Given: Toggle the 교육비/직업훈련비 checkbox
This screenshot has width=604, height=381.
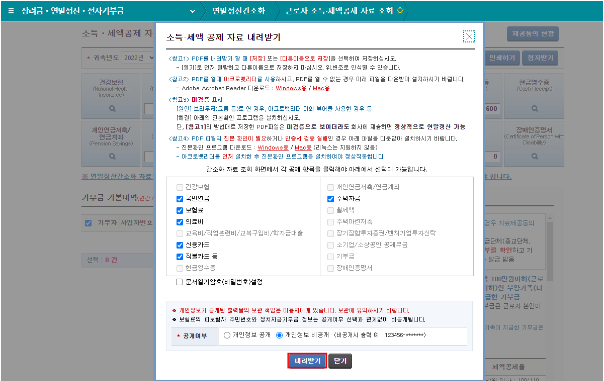Looking at the screenshot, I should tap(179, 233).
